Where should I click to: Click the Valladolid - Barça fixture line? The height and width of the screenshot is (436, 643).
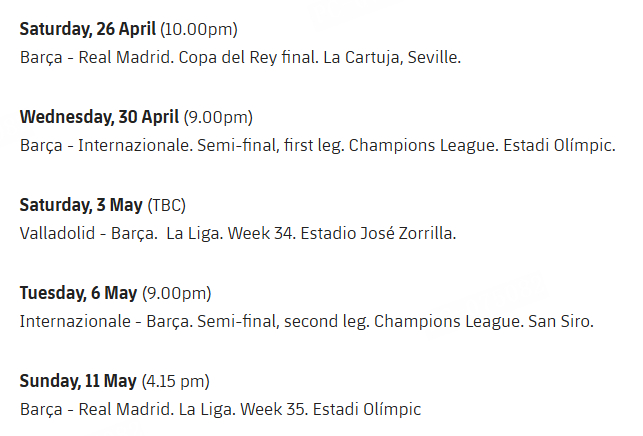click(238, 233)
